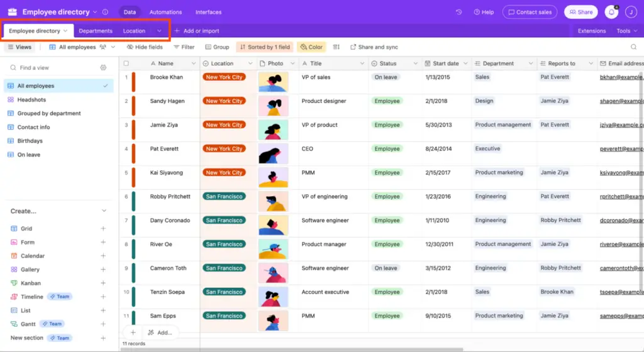Image resolution: width=644 pixels, height=352 pixels.
Task: Switch to the Departments table tab
Action: [96, 31]
